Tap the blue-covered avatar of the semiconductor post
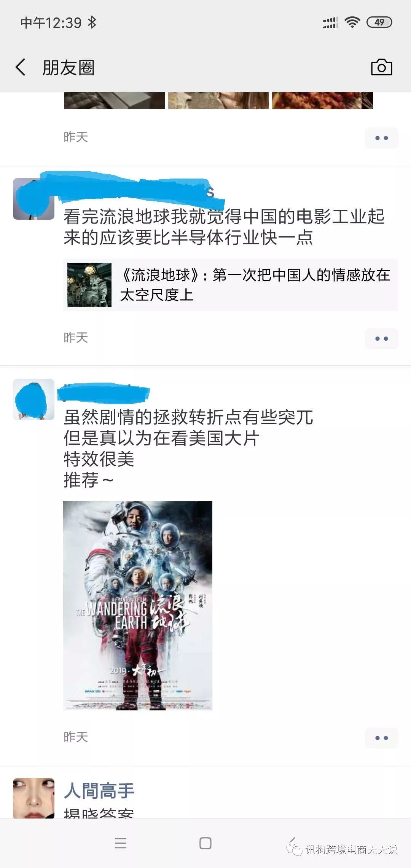 [x=33, y=199]
